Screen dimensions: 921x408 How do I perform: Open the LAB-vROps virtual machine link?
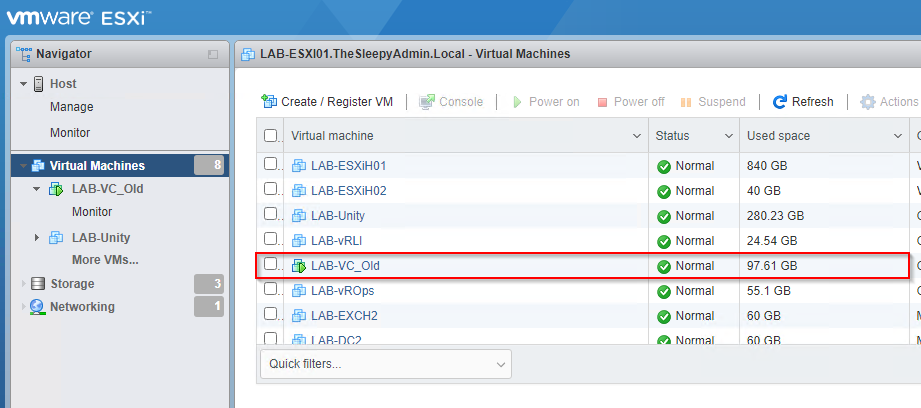pos(343,291)
